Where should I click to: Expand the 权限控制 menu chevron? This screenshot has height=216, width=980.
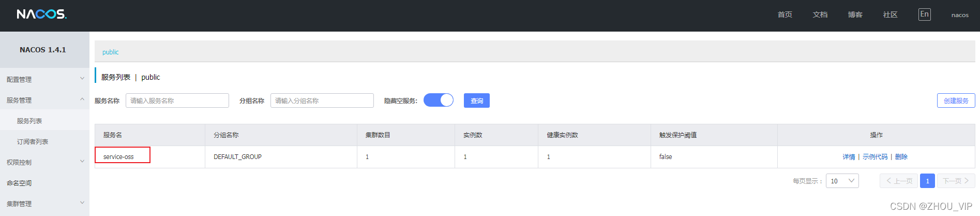point(82,162)
